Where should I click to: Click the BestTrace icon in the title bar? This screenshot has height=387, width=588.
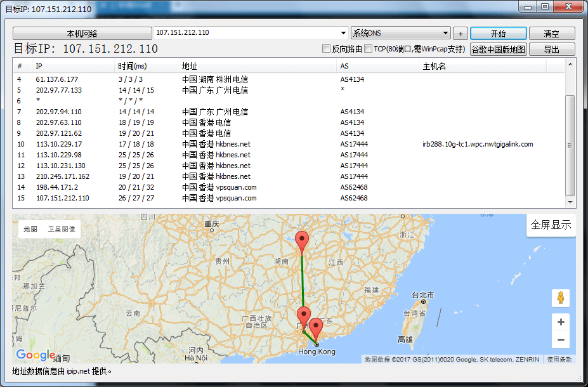click(x=6, y=9)
